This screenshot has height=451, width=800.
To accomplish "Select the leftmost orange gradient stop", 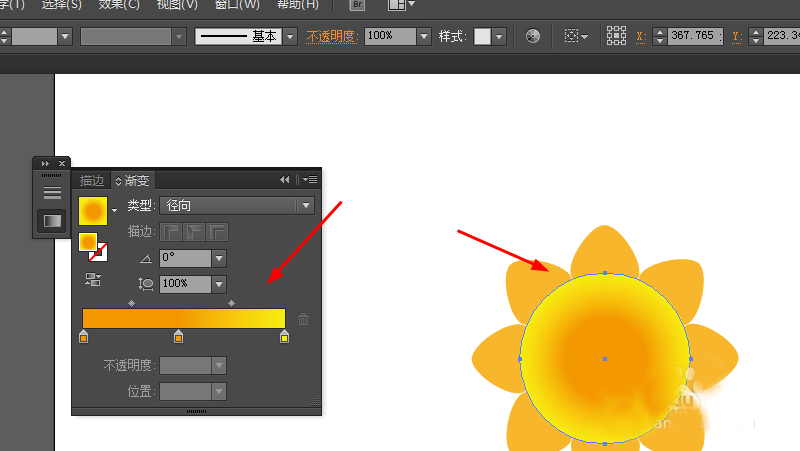I will pos(84,337).
